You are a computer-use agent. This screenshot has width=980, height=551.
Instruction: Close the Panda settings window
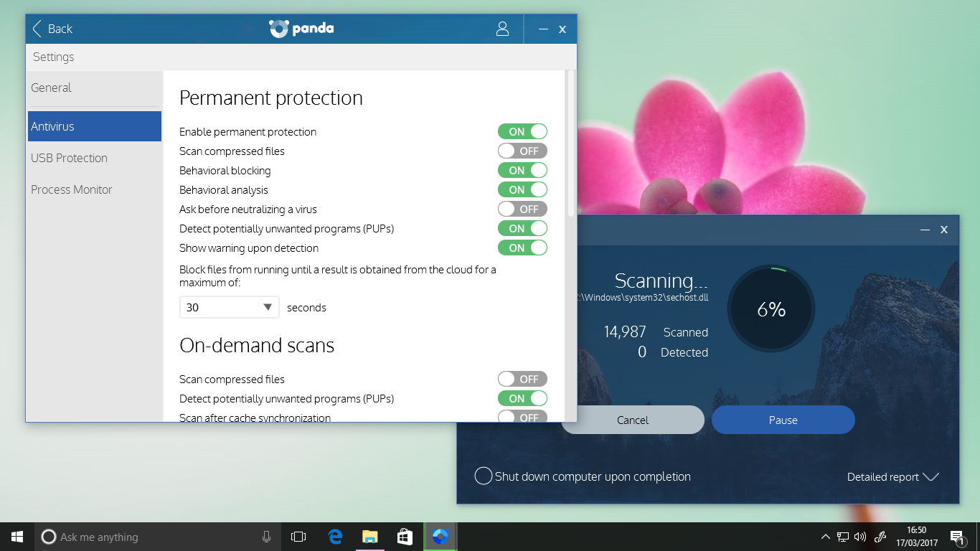(x=562, y=29)
